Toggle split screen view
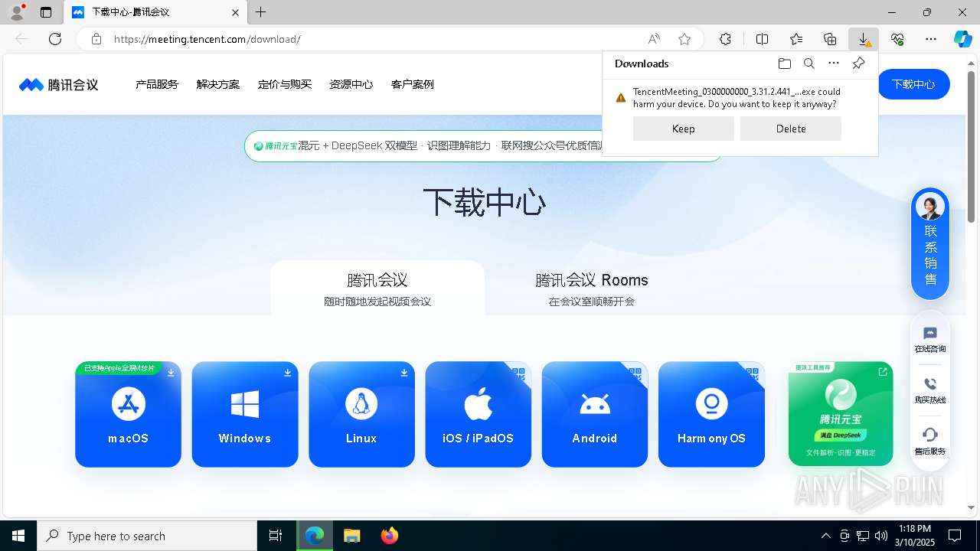Screen dimensions: 980x551 [762, 39]
